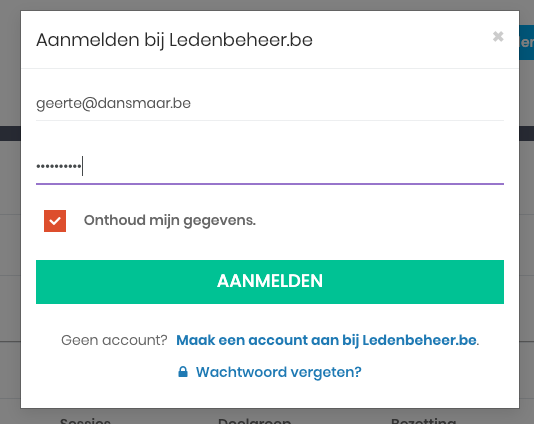Click the purple underline of the password field

coord(270,184)
